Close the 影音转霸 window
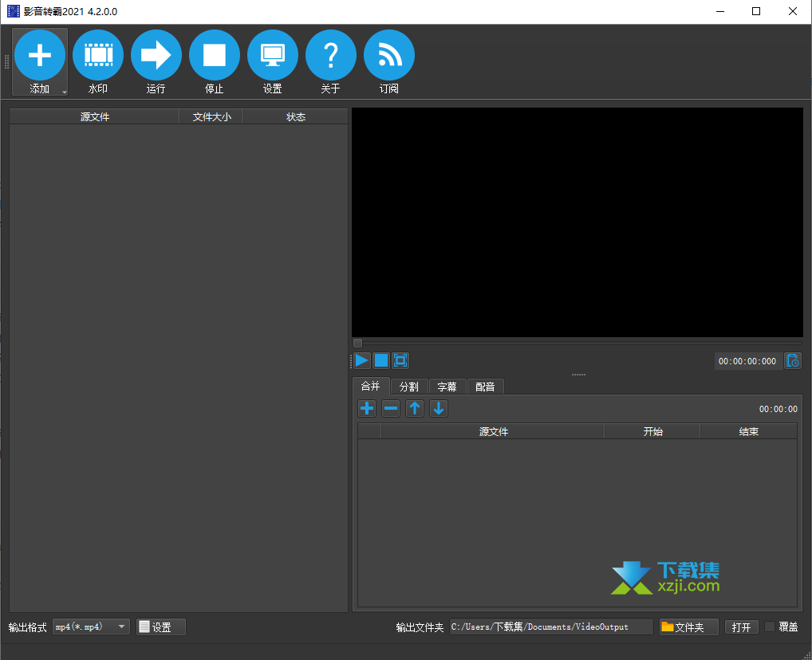 (792, 11)
